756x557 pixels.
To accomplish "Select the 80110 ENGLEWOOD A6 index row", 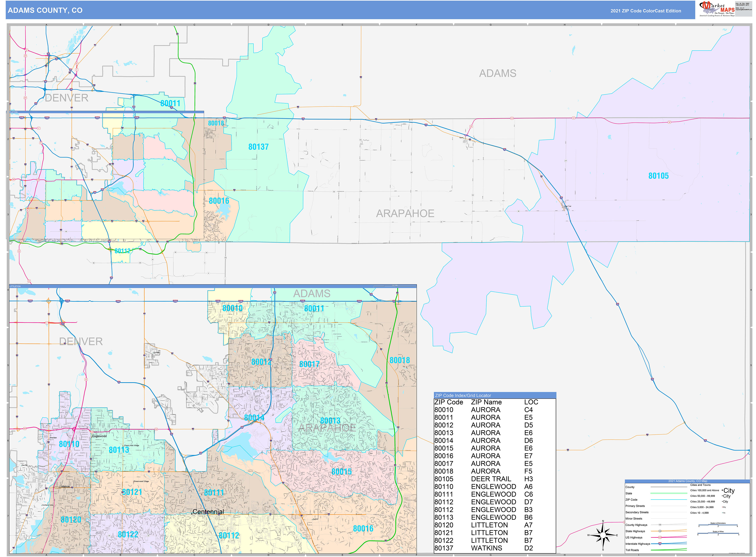I will pyautogui.click(x=495, y=487).
